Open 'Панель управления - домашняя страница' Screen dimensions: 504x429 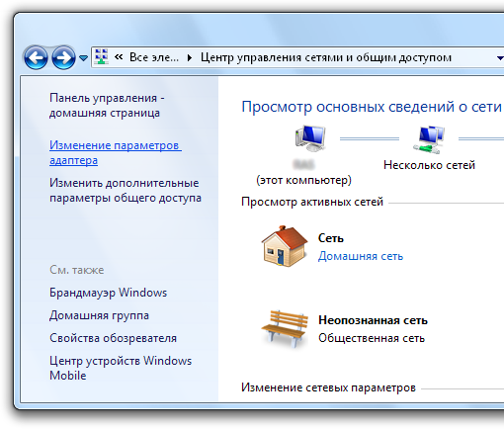point(107,106)
